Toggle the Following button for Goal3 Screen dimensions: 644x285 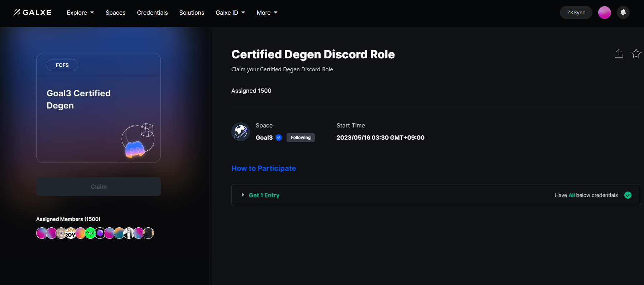click(x=301, y=137)
